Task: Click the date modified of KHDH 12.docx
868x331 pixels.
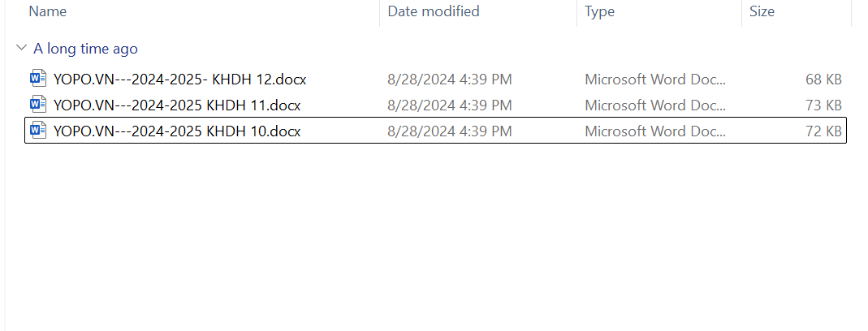Action: pos(449,80)
